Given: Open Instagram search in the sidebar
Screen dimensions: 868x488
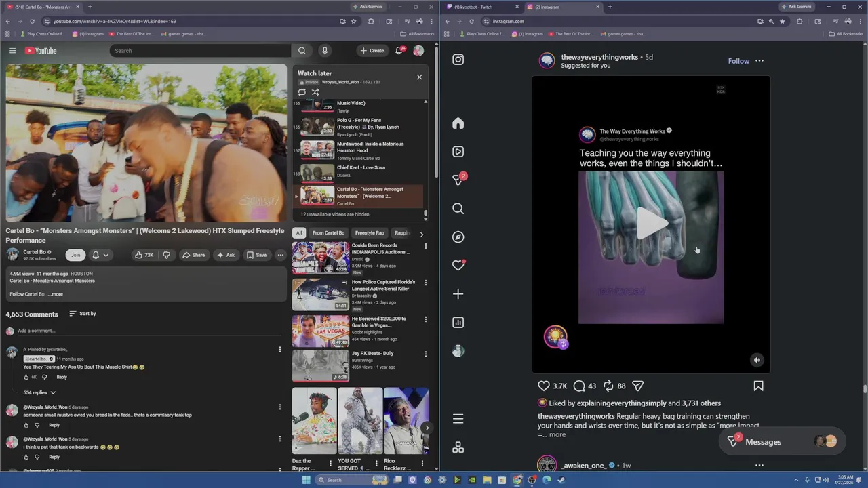Looking at the screenshot, I should [458, 209].
